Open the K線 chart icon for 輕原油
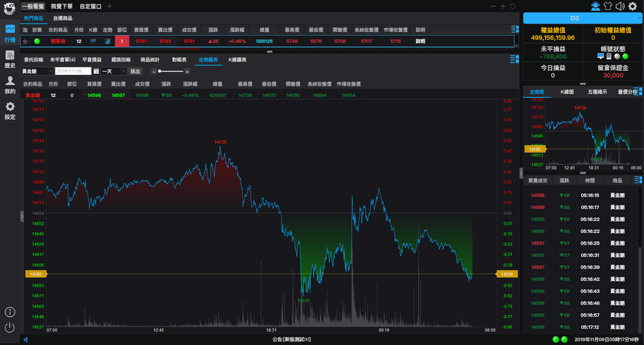This screenshot has height=345, width=644. (93, 41)
